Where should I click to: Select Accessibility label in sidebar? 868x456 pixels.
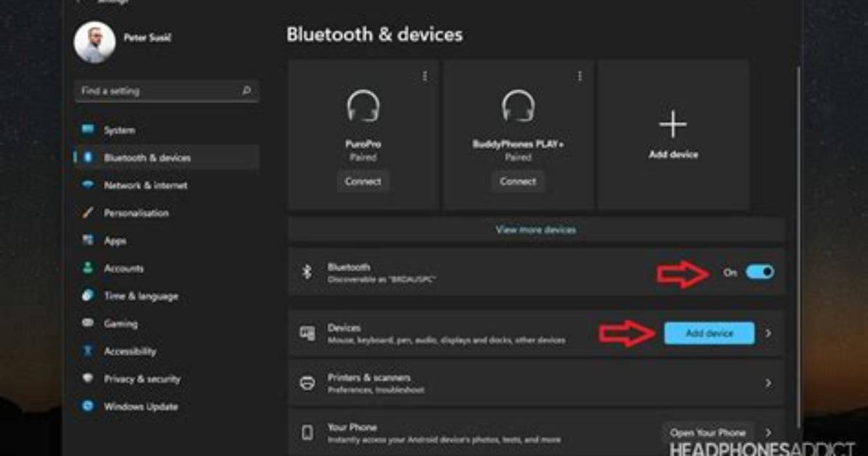coord(130,351)
